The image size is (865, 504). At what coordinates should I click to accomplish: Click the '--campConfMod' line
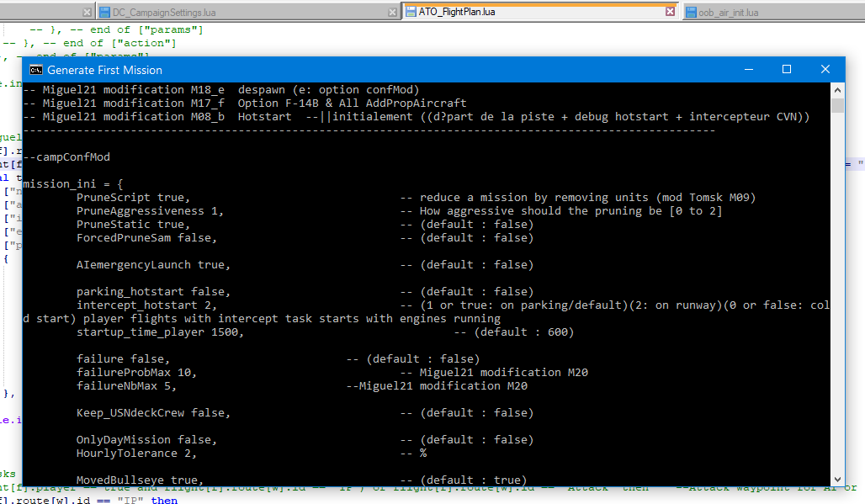pyautogui.click(x=66, y=157)
